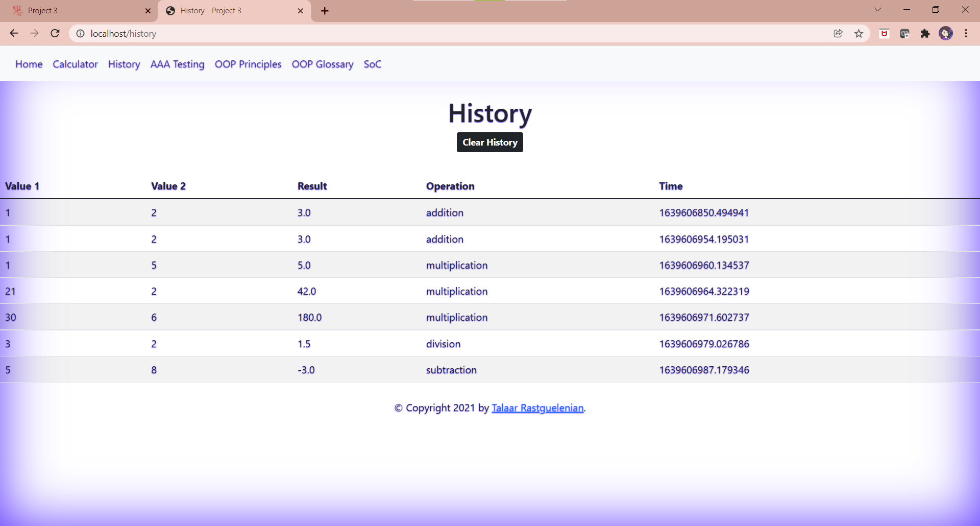This screenshot has height=526, width=980.
Task: Bookmark the page with the star icon
Action: (x=859, y=33)
